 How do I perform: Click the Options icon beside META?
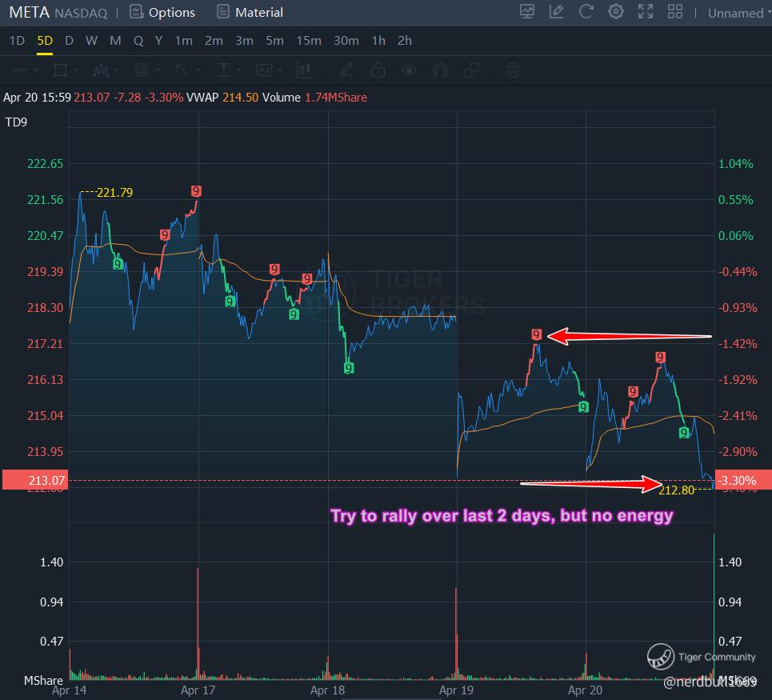pos(136,12)
